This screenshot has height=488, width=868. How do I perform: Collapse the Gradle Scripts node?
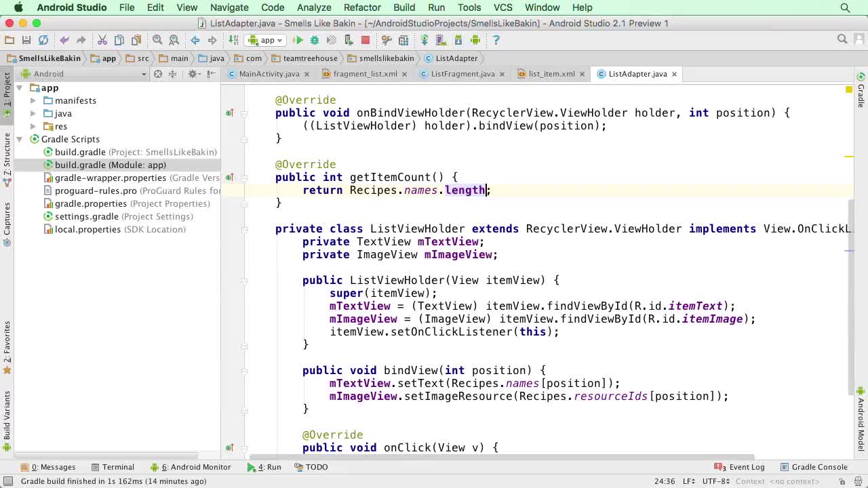click(20, 140)
